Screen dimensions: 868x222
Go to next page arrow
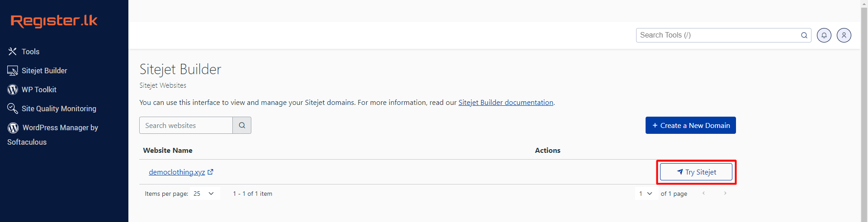(725, 193)
